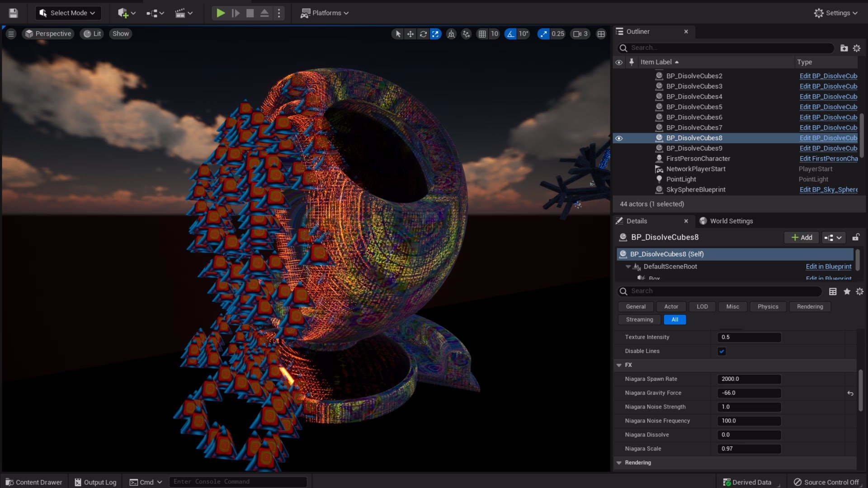Expand the FX section triangle

(619, 364)
